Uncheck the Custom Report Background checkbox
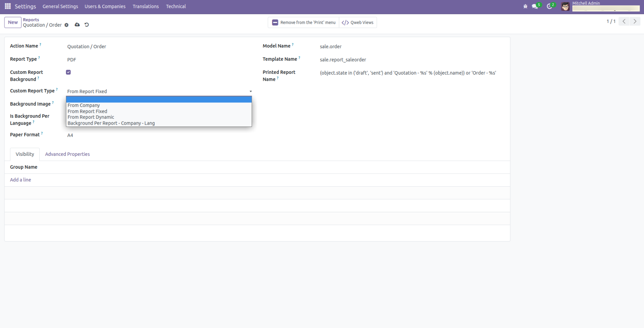Image resolution: width=644 pixels, height=328 pixels. point(68,72)
